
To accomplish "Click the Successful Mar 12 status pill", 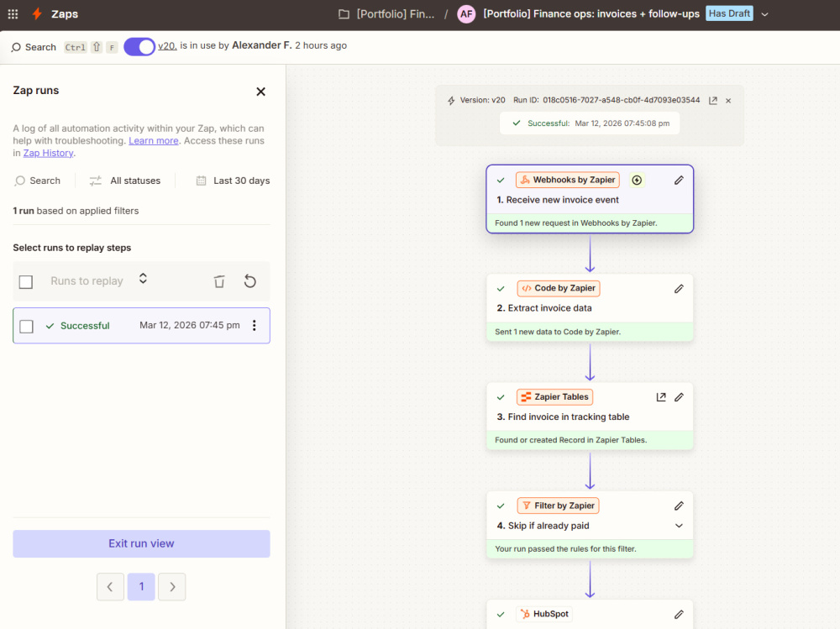I will pos(590,123).
